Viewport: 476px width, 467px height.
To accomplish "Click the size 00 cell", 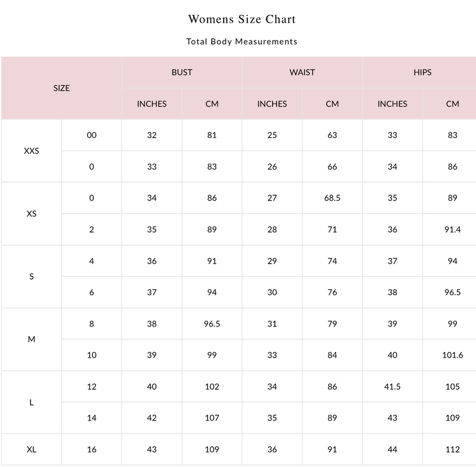I will point(92,135).
